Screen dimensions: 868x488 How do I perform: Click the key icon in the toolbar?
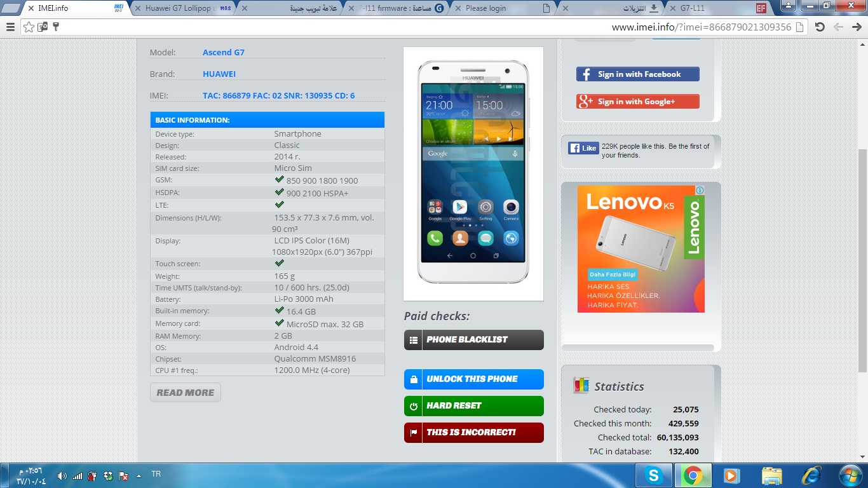point(56,27)
